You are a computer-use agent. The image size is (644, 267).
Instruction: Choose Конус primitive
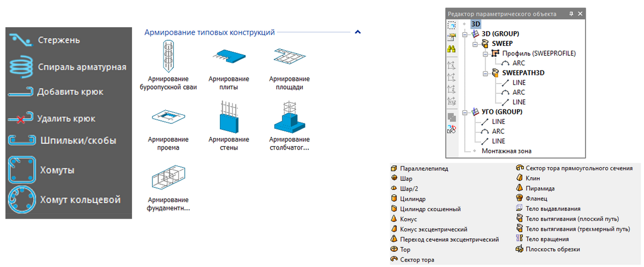pos(404,219)
